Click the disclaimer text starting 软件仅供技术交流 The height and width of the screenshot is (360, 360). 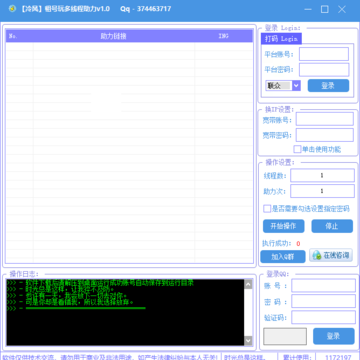click(110, 357)
